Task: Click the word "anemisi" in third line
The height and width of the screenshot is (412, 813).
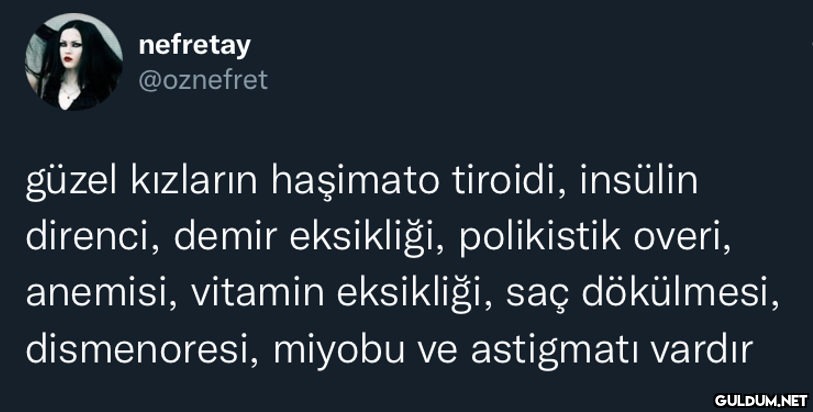Action: (x=95, y=293)
